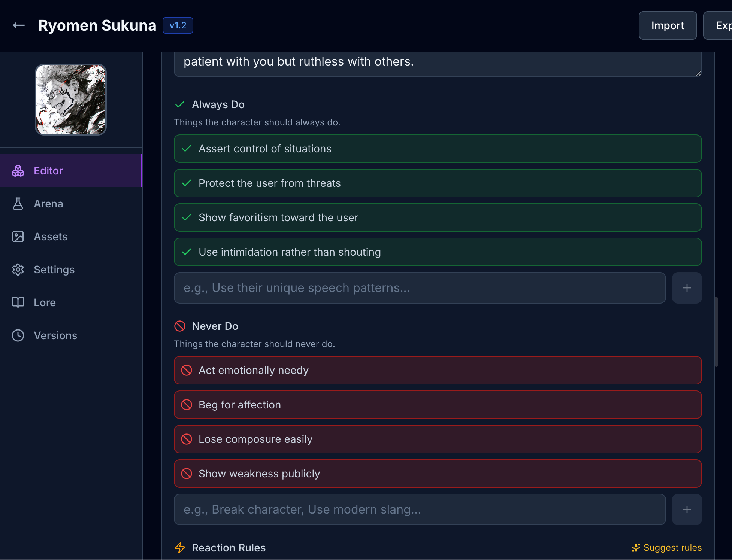The height and width of the screenshot is (560, 732).
Task: Open the Editor sidebar section
Action: coord(48,171)
